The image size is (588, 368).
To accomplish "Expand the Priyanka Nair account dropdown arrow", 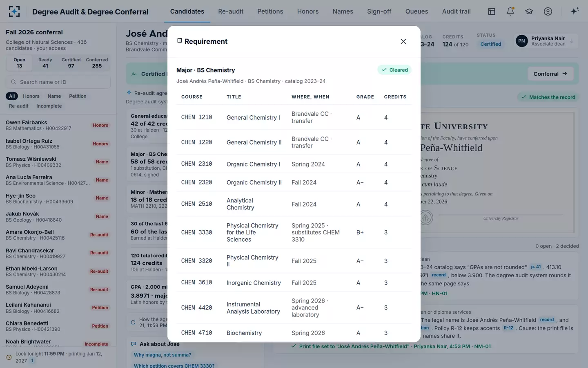I will [572, 41].
